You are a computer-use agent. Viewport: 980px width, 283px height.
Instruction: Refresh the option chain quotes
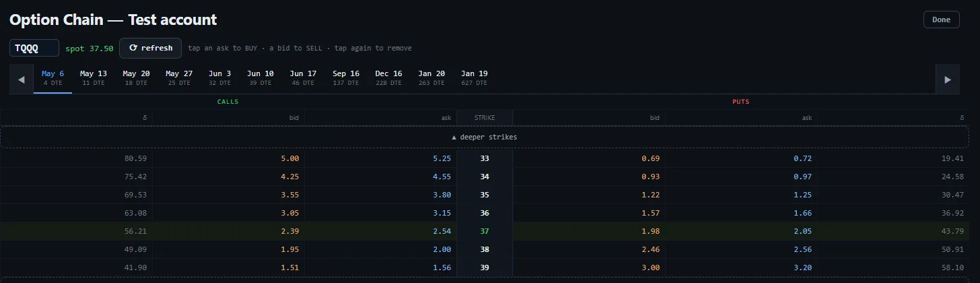(151, 48)
